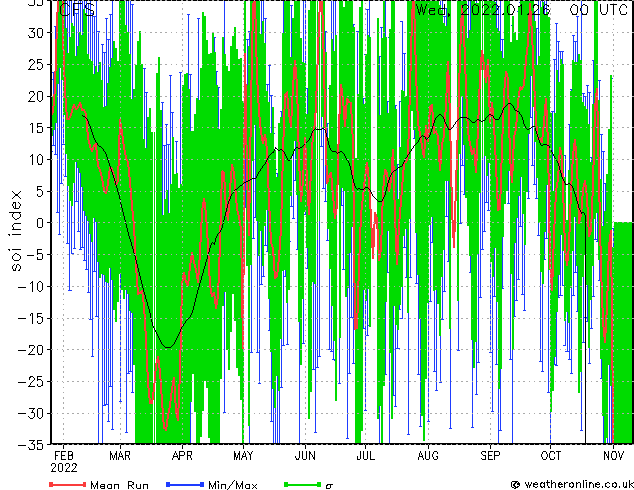Viewport: 634px width, 490px height.
Task: Click the OCT month label on x-axis
Action: click(551, 456)
